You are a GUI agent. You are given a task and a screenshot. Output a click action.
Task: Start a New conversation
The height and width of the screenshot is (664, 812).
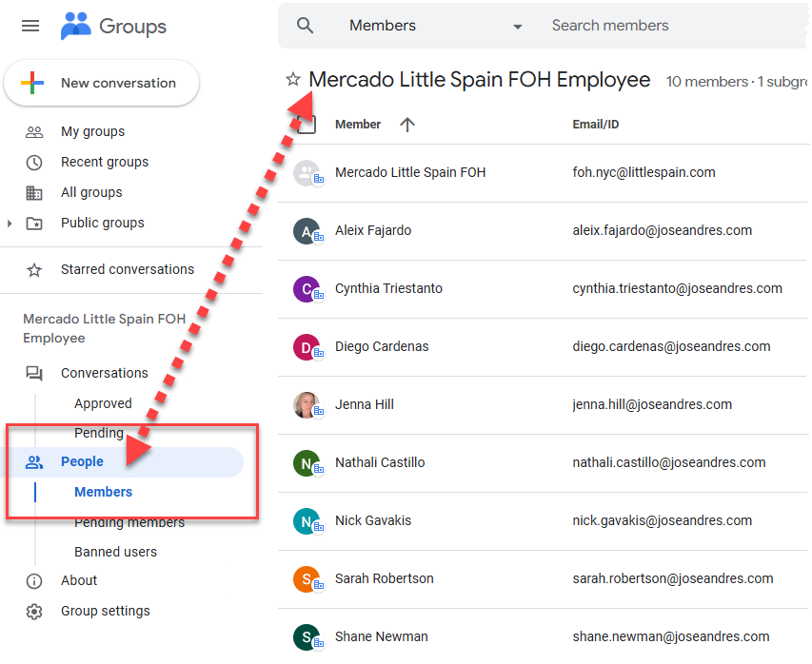pos(102,83)
